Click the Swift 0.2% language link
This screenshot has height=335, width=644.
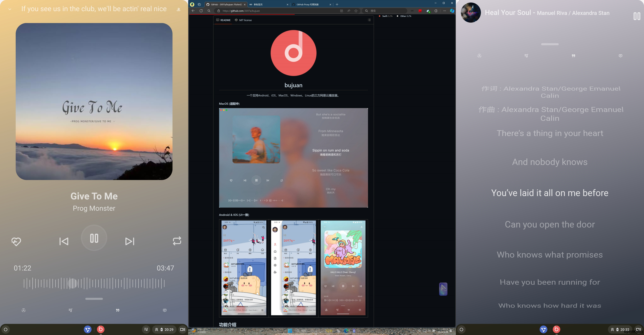pyautogui.click(x=386, y=16)
